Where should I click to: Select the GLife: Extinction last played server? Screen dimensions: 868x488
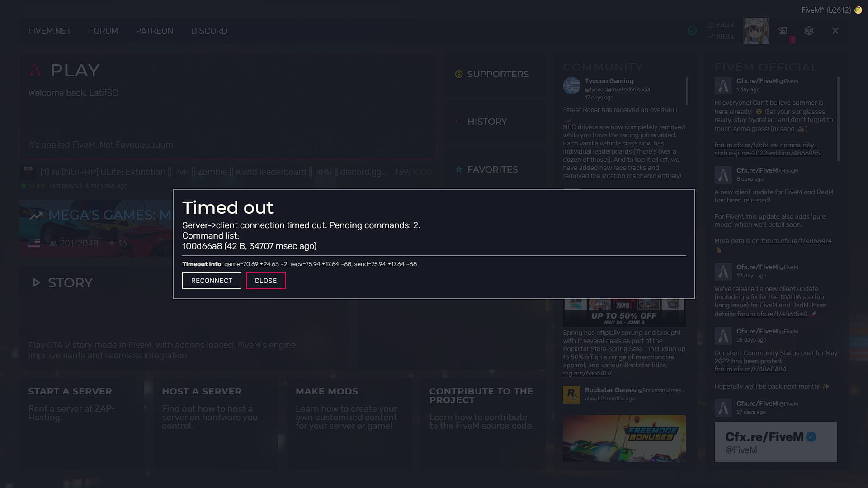212,172
